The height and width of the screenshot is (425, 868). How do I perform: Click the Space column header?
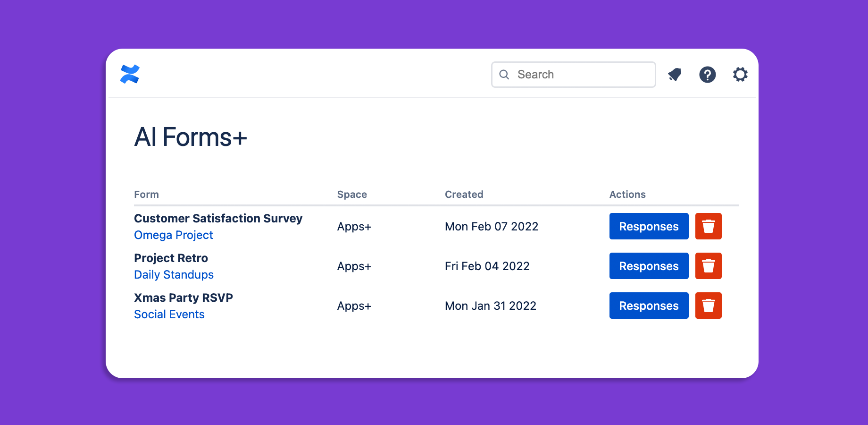pos(352,195)
